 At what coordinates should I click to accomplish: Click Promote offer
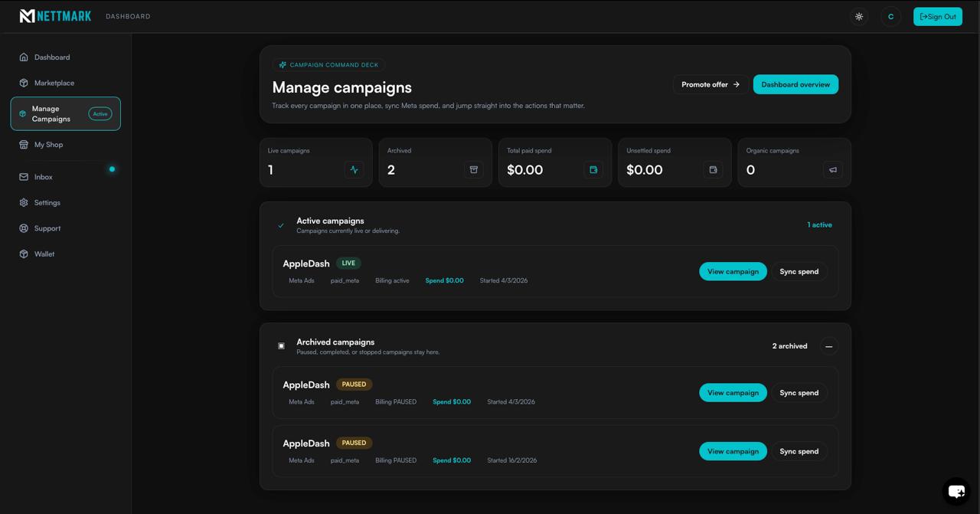tap(710, 84)
